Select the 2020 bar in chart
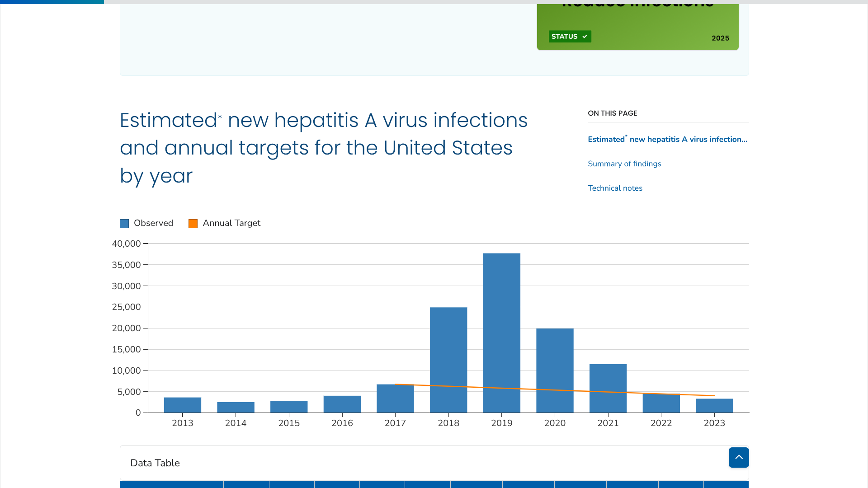Screen dimensions: 868x488 (x=554, y=370)
